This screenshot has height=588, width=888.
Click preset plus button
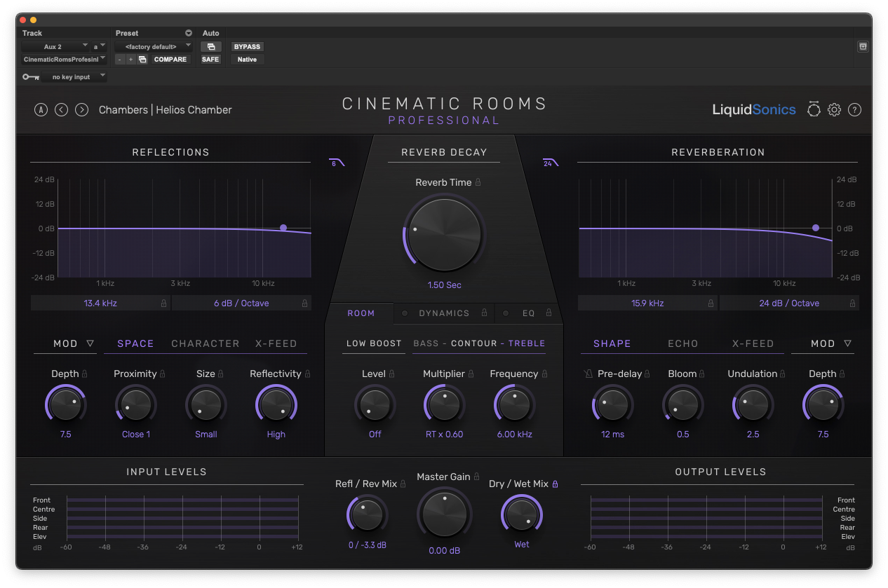[x=130, y=60]
